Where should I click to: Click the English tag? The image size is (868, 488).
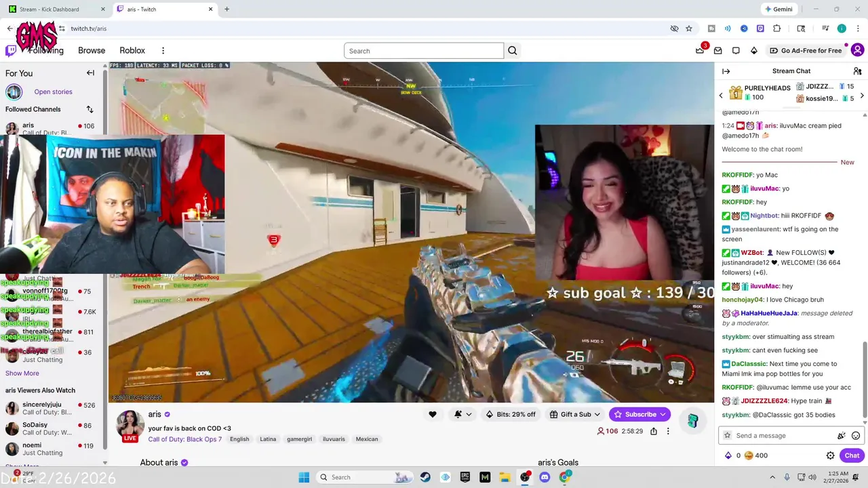[239, 439]
